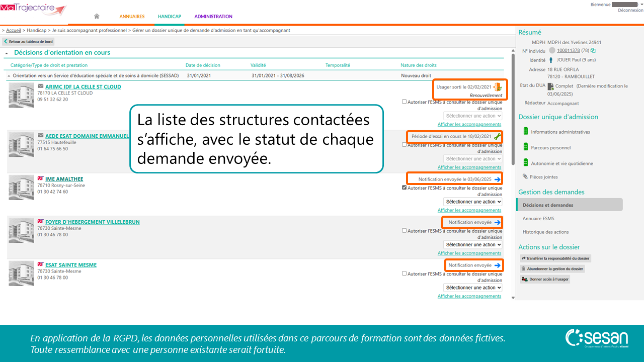Click the document icon next to Etat du DUA

tap(551, 86)
